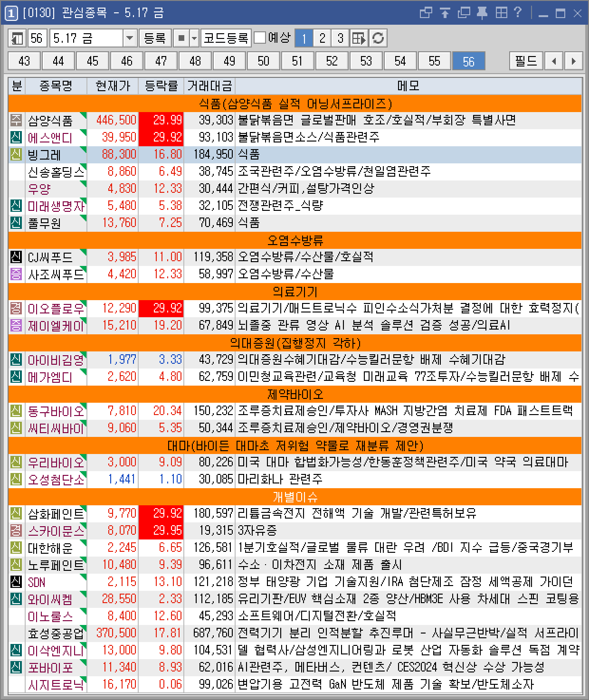The image size is (589, 700).
Task: Click the right arrow next to 필드
Action: pyautogui.click(x=574, y=61)
